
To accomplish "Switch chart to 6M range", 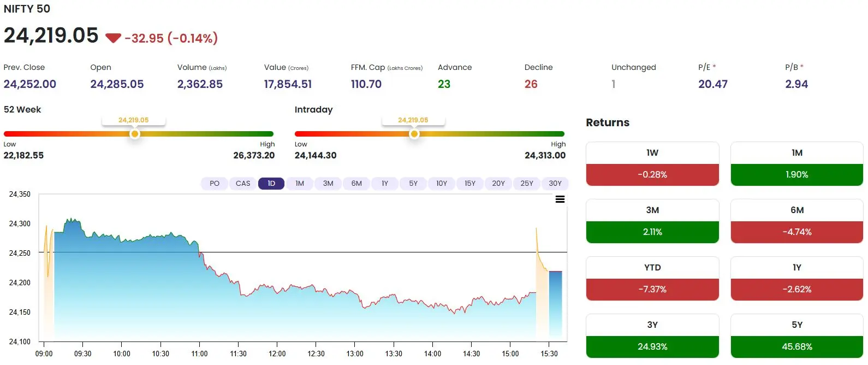I will point(356,183).
